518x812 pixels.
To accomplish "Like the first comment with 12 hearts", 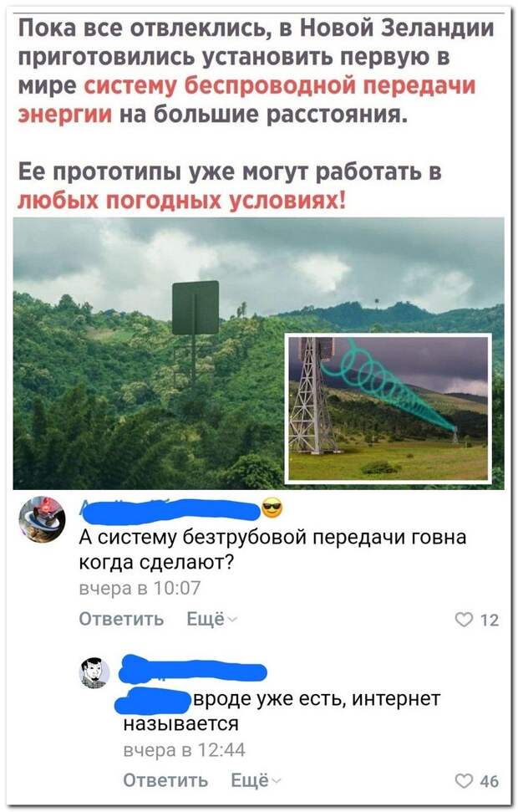I will 464,620.
